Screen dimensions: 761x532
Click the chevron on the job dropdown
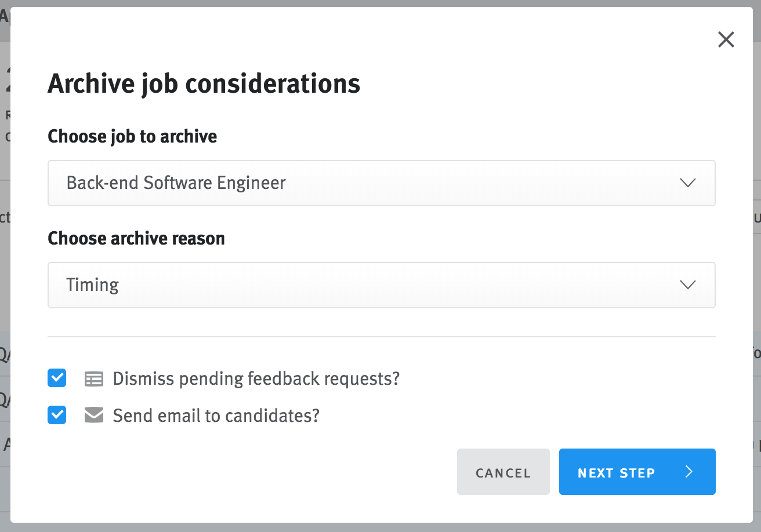[688, 183]
